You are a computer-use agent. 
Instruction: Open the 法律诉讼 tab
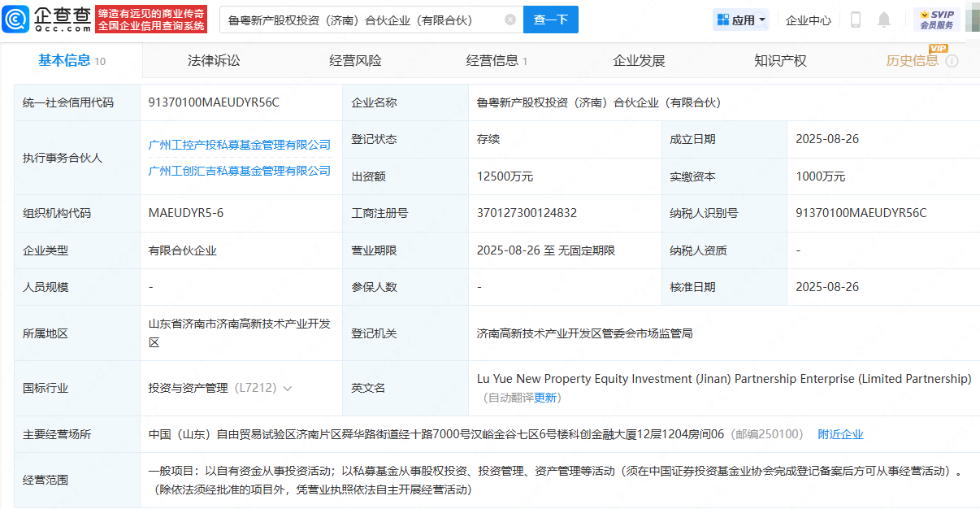pos(214,61)
